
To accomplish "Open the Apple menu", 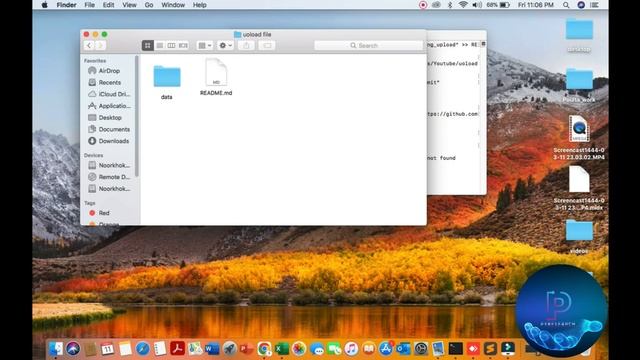I will (x=44, y=5).
